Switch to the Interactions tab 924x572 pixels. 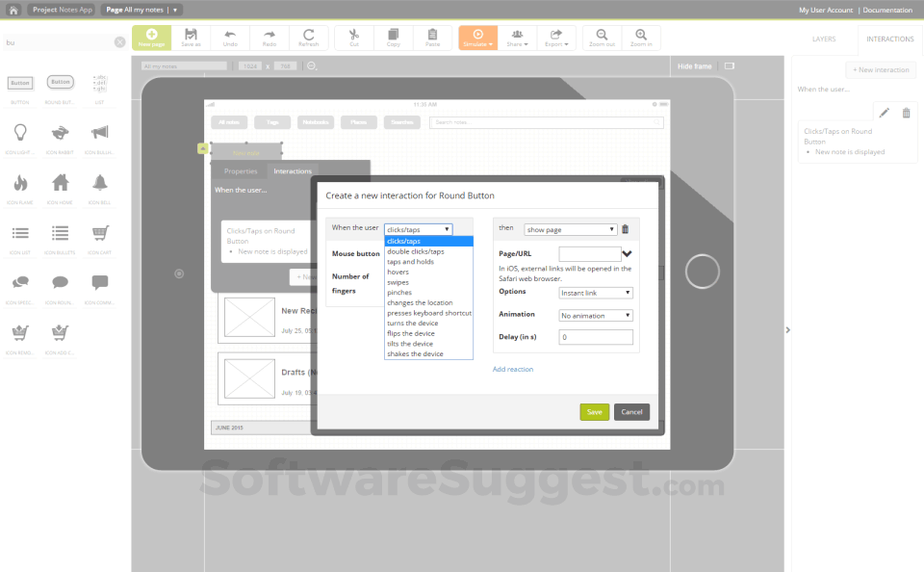293,170
